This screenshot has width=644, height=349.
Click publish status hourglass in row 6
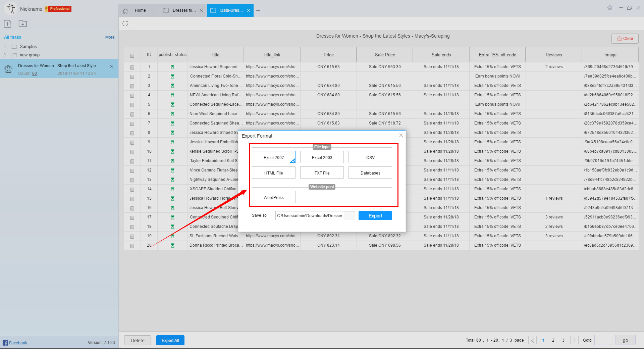click(x=172, y=114)
